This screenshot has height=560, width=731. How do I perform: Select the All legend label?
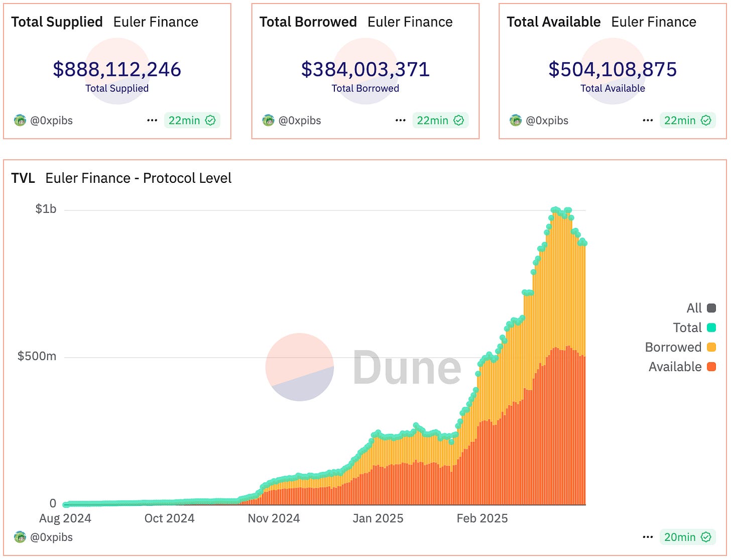[694, 308]
